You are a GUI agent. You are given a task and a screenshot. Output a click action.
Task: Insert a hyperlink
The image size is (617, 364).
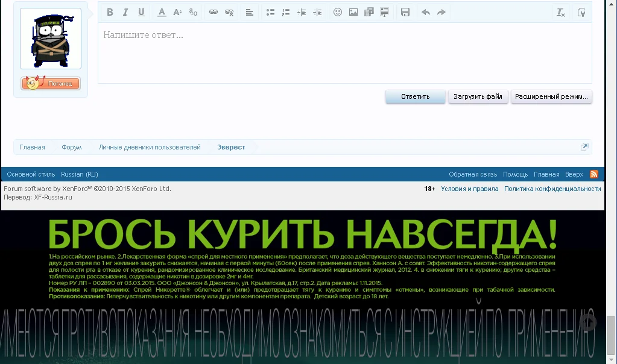212,12
